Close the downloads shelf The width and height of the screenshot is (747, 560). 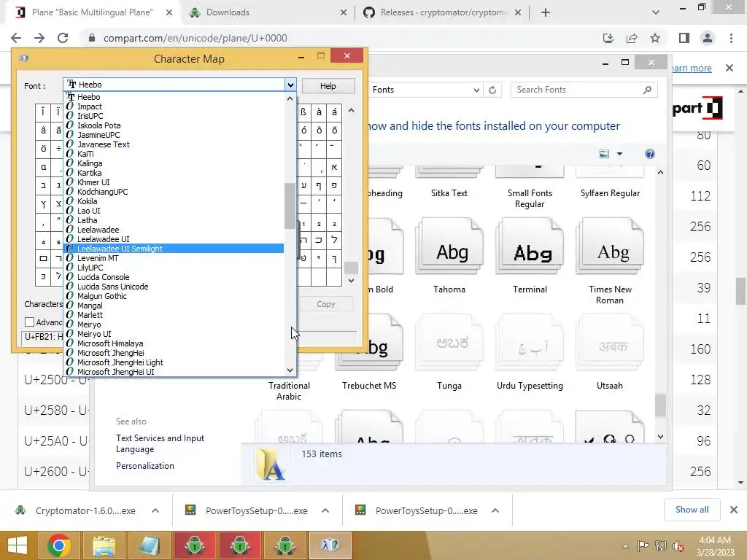(734, 510)
